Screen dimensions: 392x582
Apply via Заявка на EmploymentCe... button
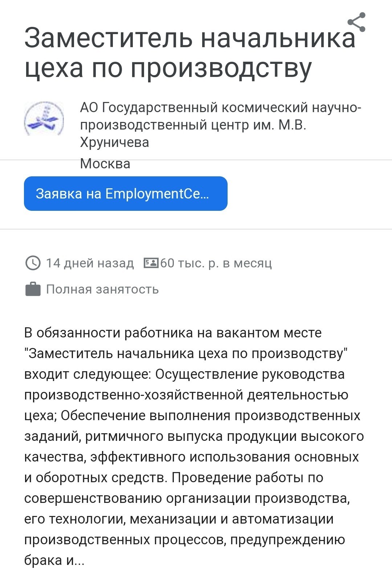pyautogui.click(x=126, y=193)
